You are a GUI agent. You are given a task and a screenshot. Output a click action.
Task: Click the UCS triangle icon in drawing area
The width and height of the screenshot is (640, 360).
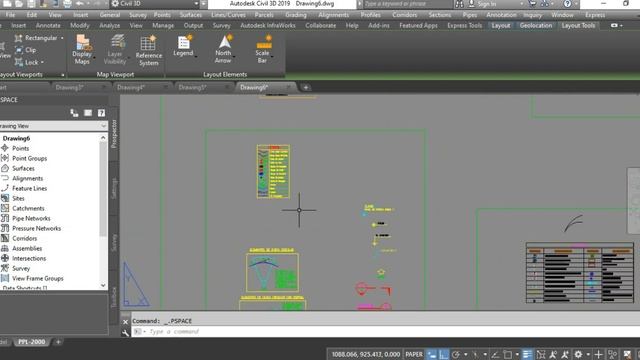tap(136, 284)
